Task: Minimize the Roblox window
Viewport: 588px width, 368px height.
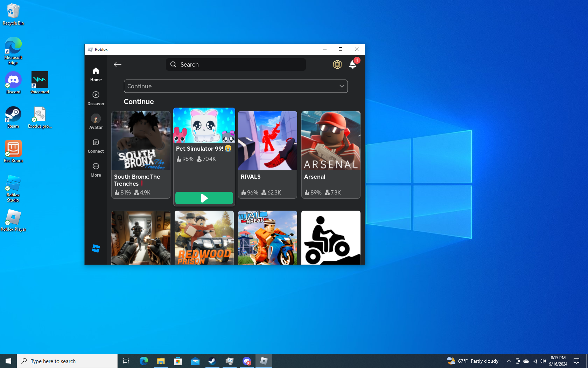Action: tap(325, 49)
